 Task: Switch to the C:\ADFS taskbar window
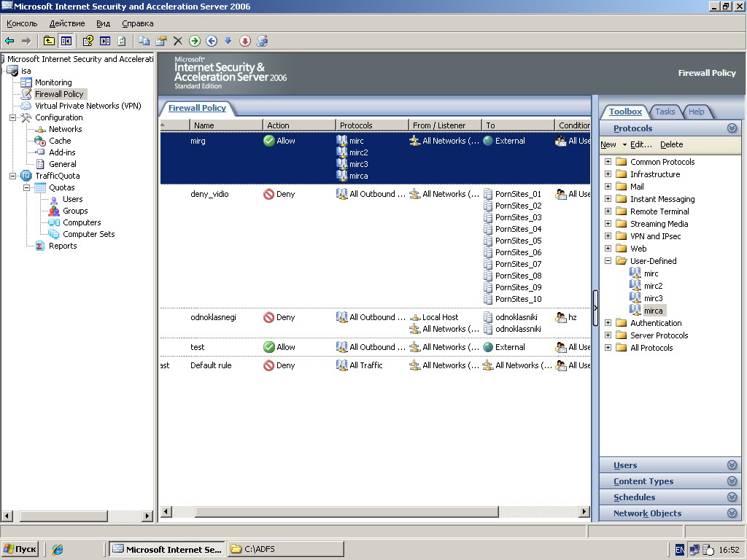285,549
